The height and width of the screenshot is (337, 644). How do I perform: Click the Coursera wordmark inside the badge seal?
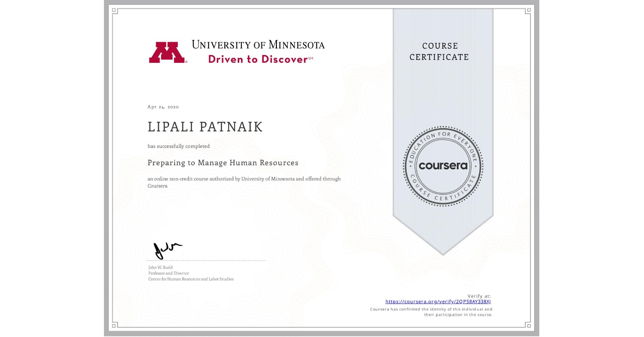click(x=443, y=166)
